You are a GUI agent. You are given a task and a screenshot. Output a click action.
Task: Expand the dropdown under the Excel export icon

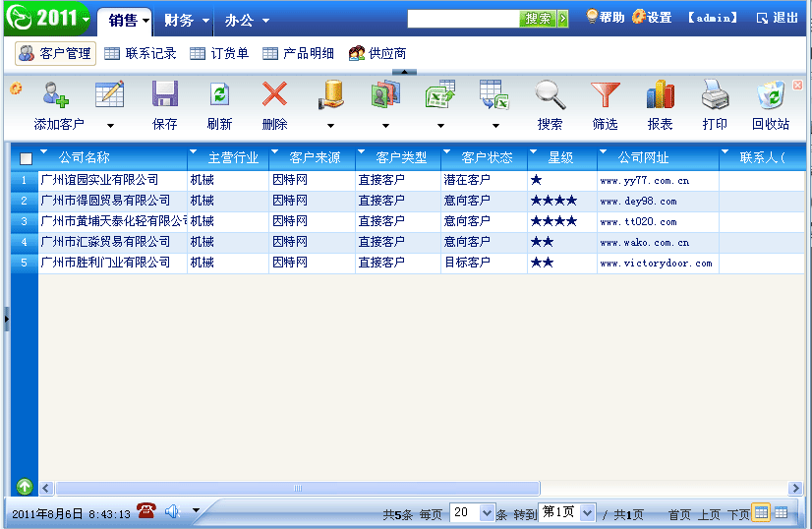[440, 126]
